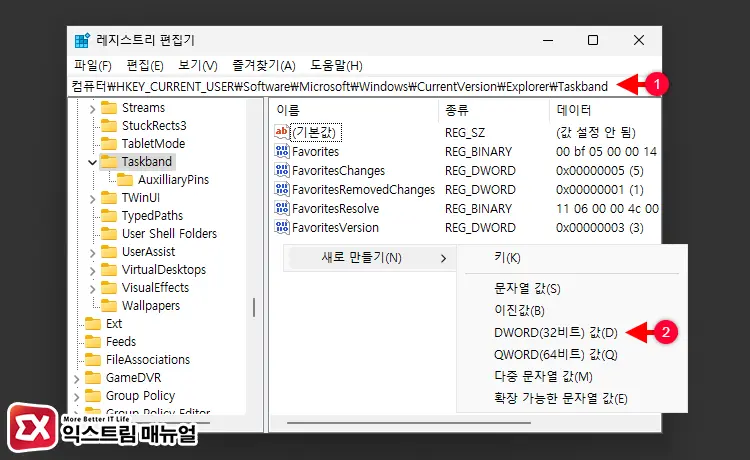Viewport: 750px width, 460px height.
Task: Expand the GameDVR key
Action: pos(77,379)
